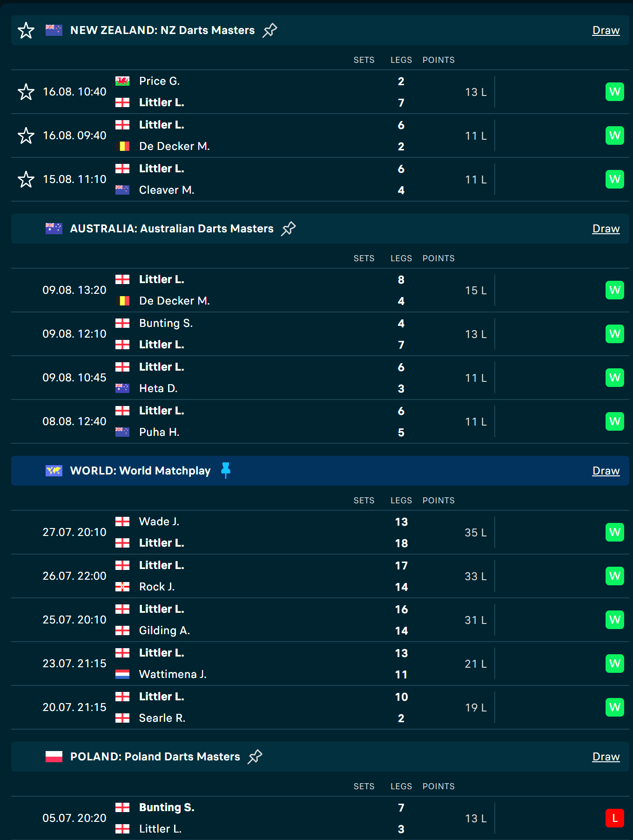The height and width of the screenshot is (840, 633).
Task: Click the red L loss badge
Action: coord(614,818)
